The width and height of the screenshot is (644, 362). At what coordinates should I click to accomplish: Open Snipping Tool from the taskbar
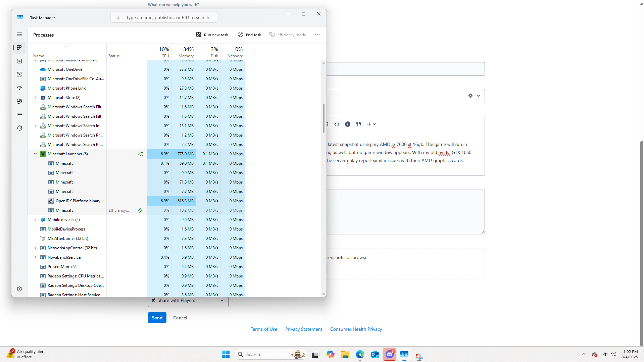click(419, 357)
